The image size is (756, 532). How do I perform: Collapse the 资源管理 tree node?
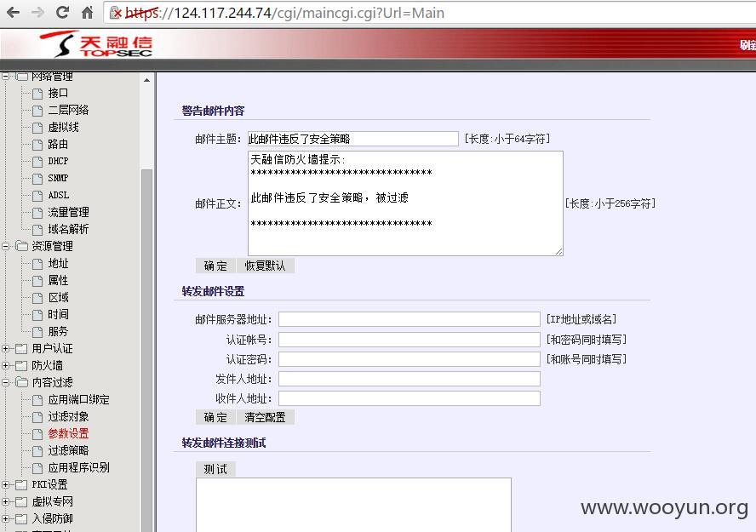coord(5,246)
